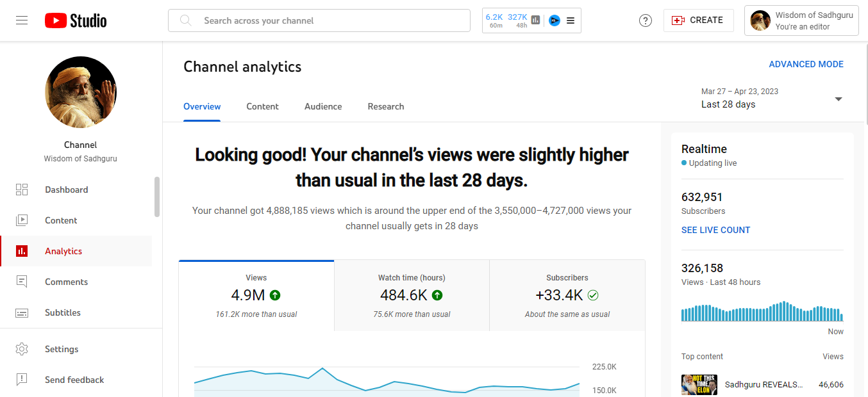The image size is (868, 397).
Task: Click the search magnifier icon
Action: coord(186,20)
